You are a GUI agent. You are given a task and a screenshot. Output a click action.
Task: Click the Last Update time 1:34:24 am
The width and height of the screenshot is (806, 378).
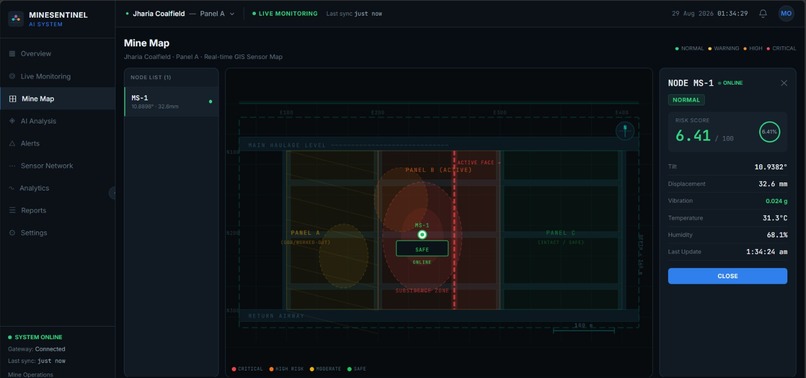pos(766,252)
